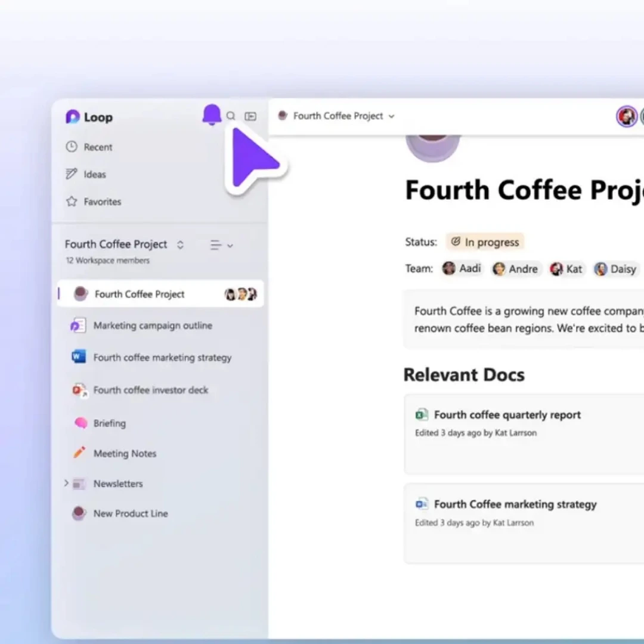Image resolution: width=644 pixels, height=644 pixels.
Task: Open Fourth coffee marketing strategy Word document
Action: tap(162, 358)
